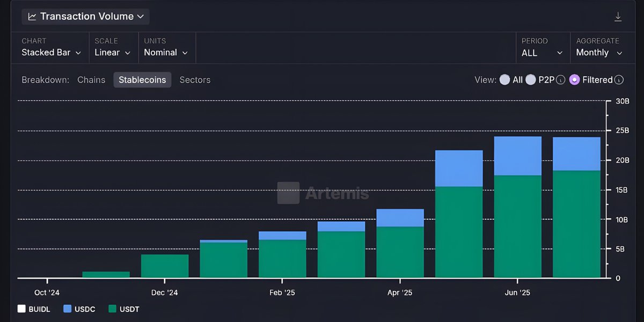Viewport: 644px width, 322px height.
Task: Click the 'Dec '24' axis label
Action: (x=165, y=292)
